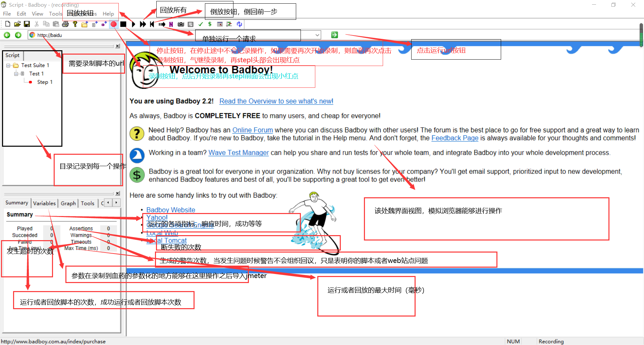This screenshot has width=644, height=345.
Task: Create a new script with the New icon
Action: click(8, 24)
